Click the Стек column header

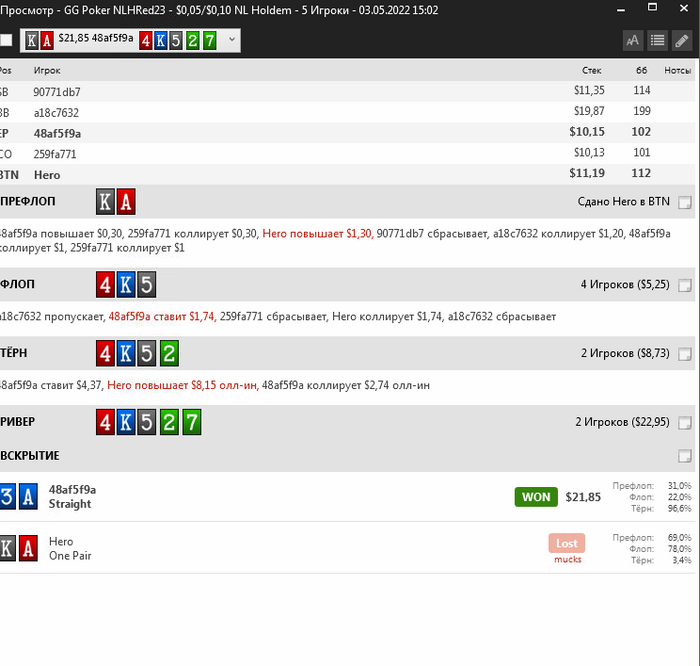click(x=592, y=71)
